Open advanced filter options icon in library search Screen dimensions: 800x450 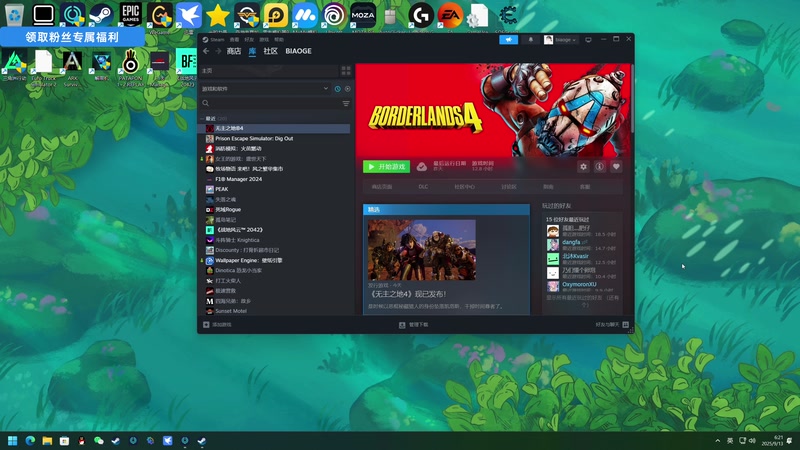(x=346, y=104)
